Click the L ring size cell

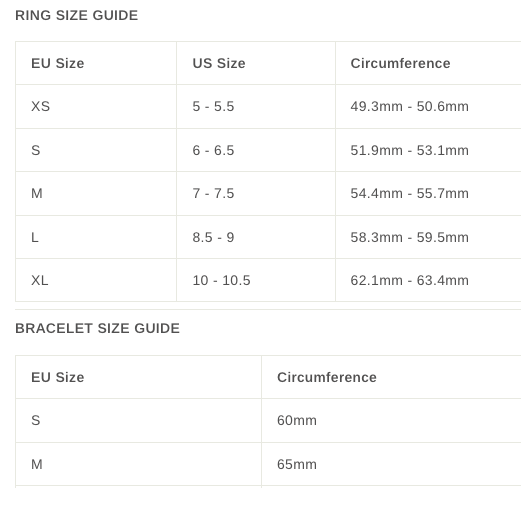point(96,237)
